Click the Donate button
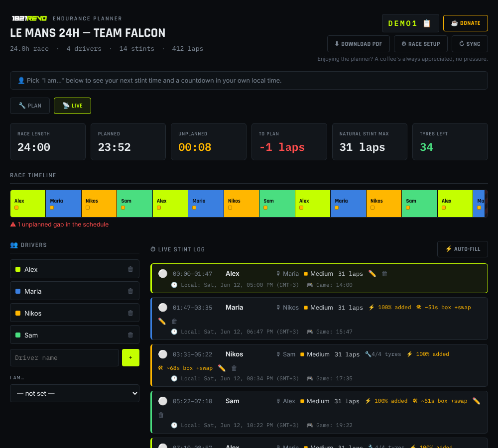Screen dimensions: 498x448 pyautogui.click(x=466, y=23)
